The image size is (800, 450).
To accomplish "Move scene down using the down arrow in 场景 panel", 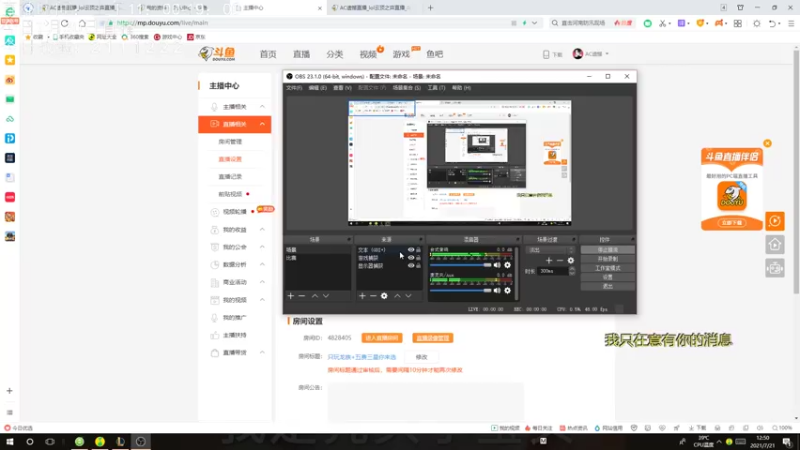I will (x=326, y=296).
